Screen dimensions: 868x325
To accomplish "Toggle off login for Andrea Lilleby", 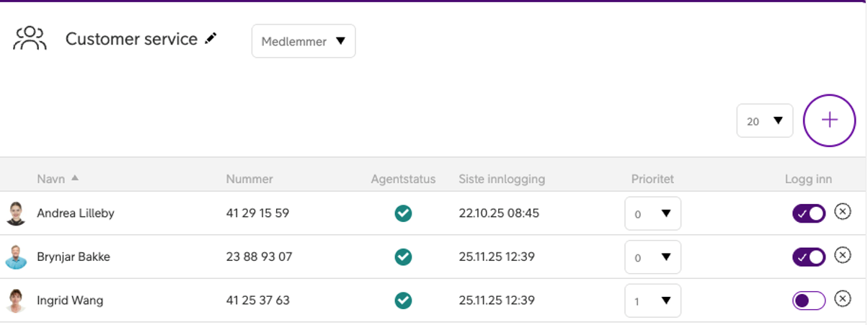I will pyautogui.click(x=808, y=213).
